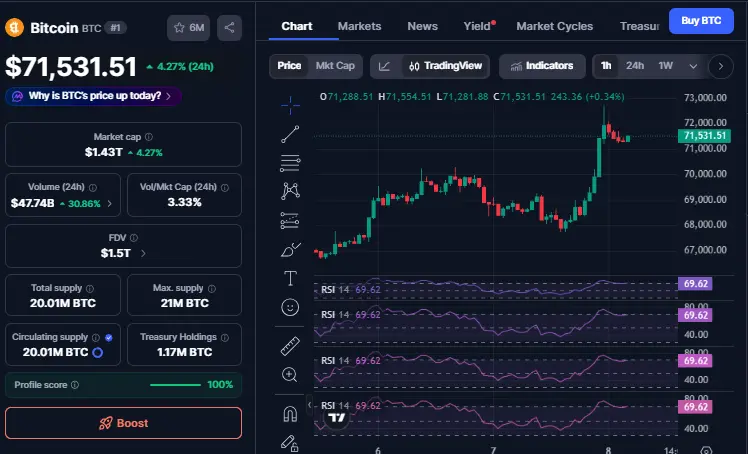The image size is (748, 454).
Task: Add Bitcoin to watchlist star button
Action: 188,28
